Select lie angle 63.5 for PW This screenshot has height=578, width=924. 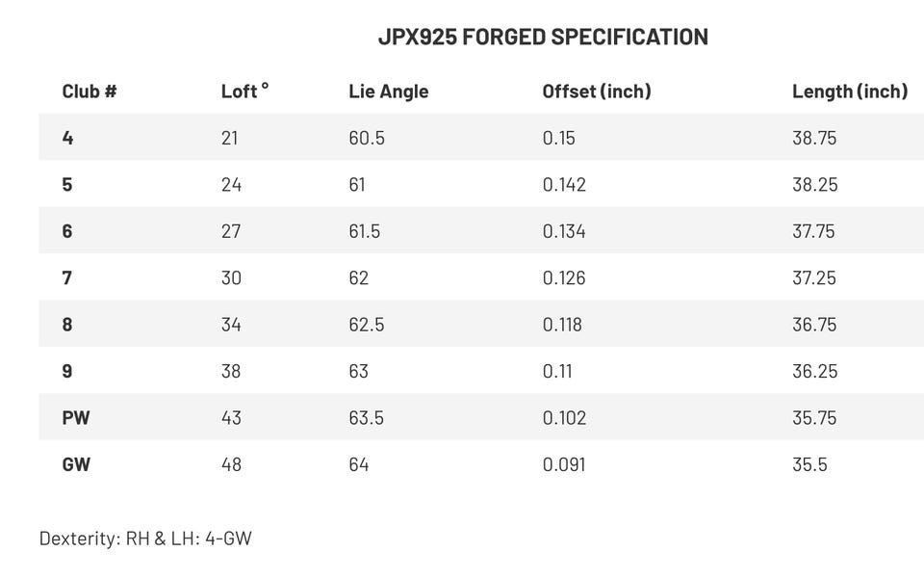point(366,417)
